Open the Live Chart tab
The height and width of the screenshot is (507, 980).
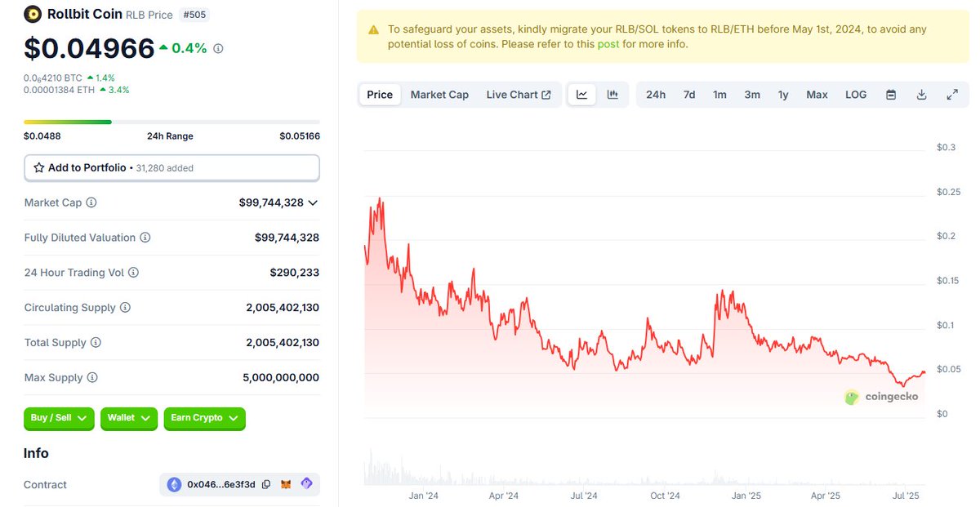(x=519, y=95)
